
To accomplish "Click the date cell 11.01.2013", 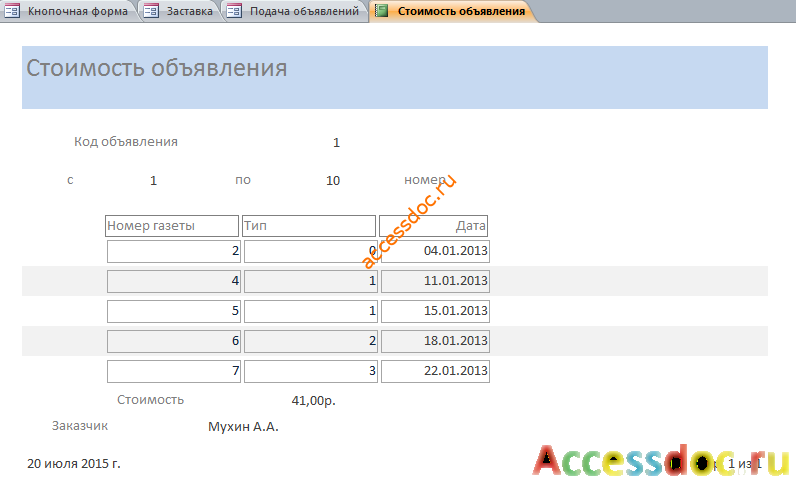I will pyautogui.click(x=436, y=281).
